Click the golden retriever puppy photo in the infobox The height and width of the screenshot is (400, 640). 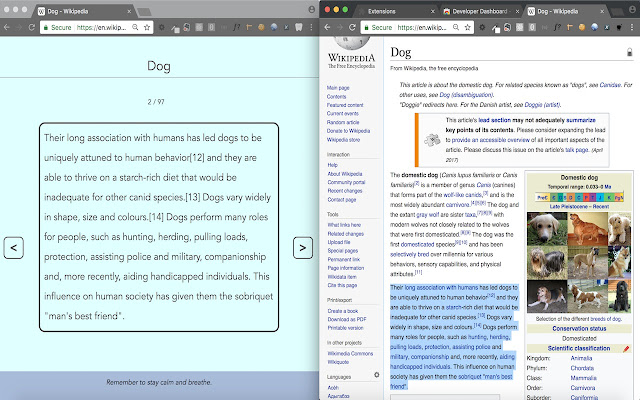[x=547, y=229]
